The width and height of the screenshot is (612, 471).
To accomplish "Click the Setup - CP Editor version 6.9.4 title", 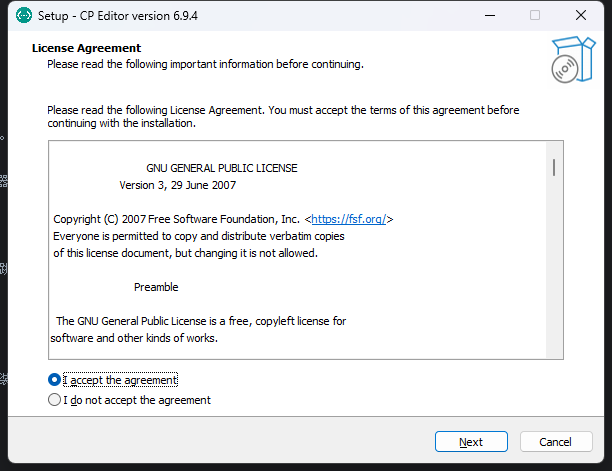I will (x=117, y=16).
